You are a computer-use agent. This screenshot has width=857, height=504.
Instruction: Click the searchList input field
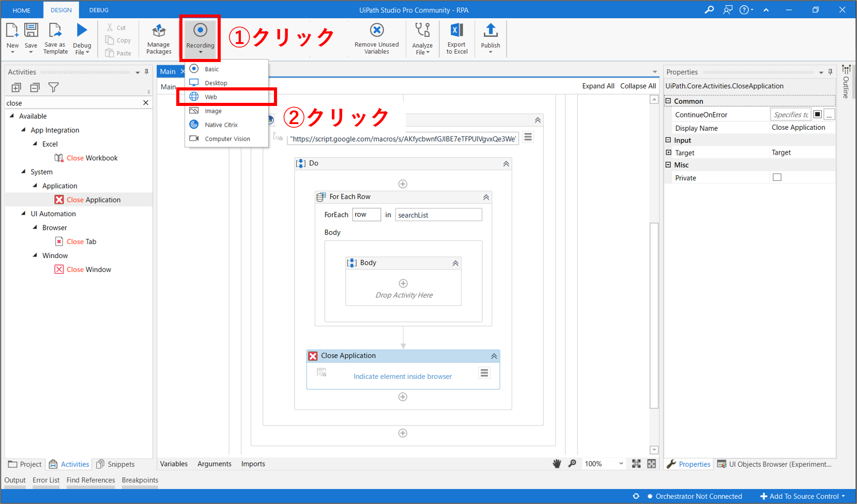click(x=438, y=215)
